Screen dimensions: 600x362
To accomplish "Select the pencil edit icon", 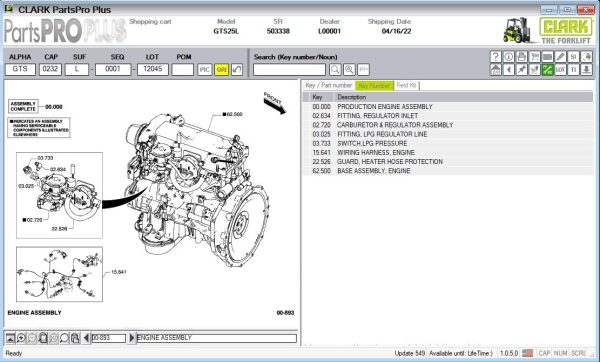I will point(561,57).
